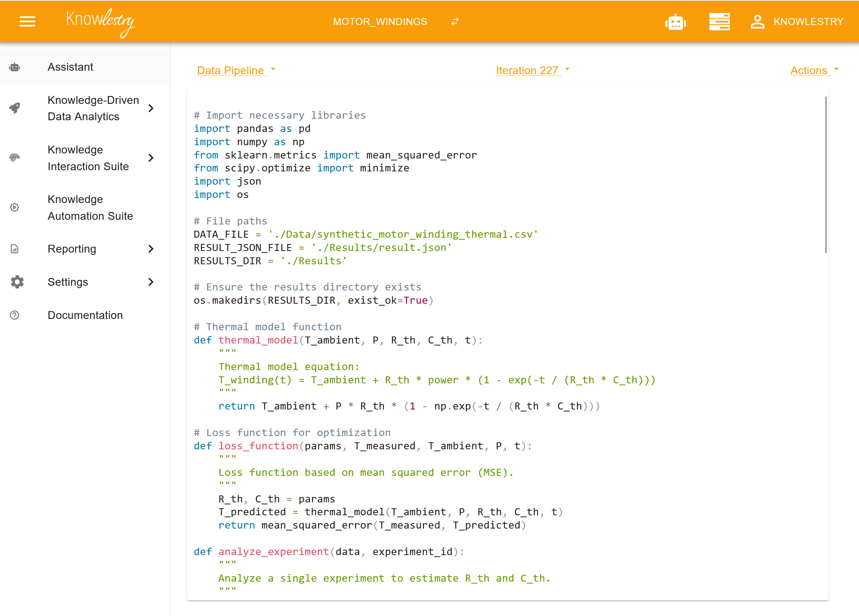This screenshot has width=859, height=616.
Task: Open the Data Pipeline dropdown
Action: click(236, 70)
